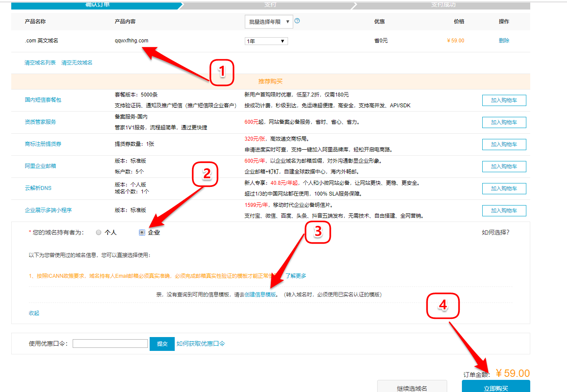Click the 使用优惠口令 input field

[110, 344]
